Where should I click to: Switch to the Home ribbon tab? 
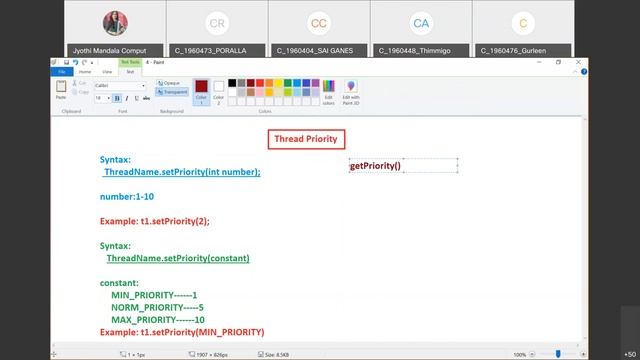(85, 72)
